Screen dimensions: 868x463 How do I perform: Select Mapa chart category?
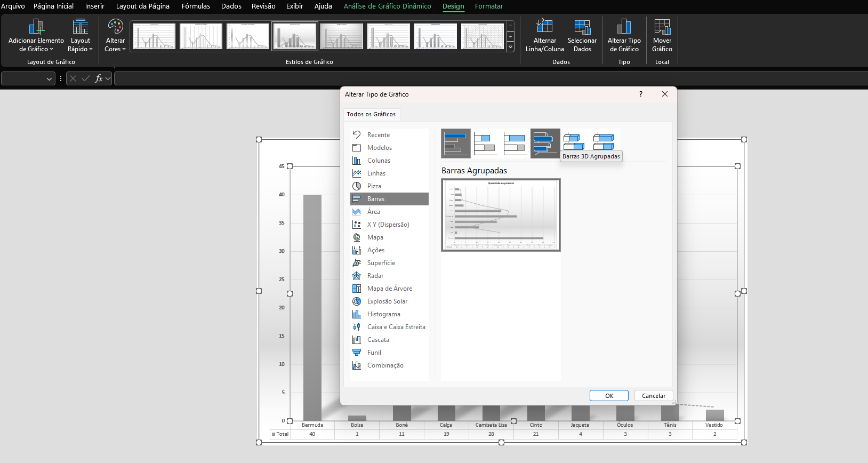389,237
